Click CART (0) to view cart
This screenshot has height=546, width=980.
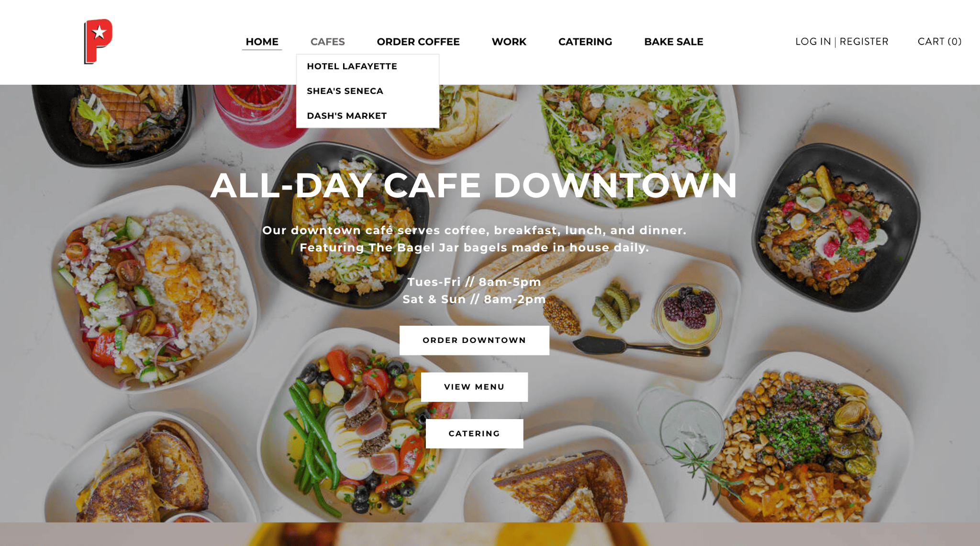click(939, 42)
